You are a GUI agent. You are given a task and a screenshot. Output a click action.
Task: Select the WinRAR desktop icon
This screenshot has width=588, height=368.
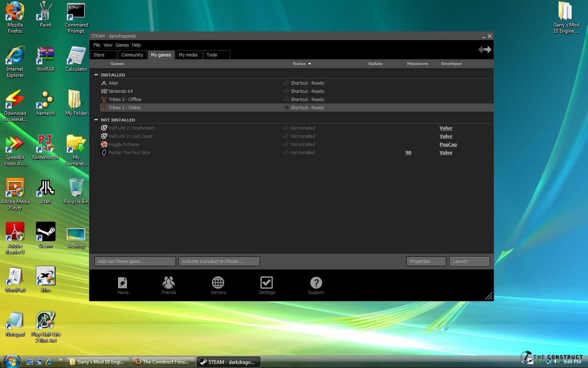pos(45,59)
